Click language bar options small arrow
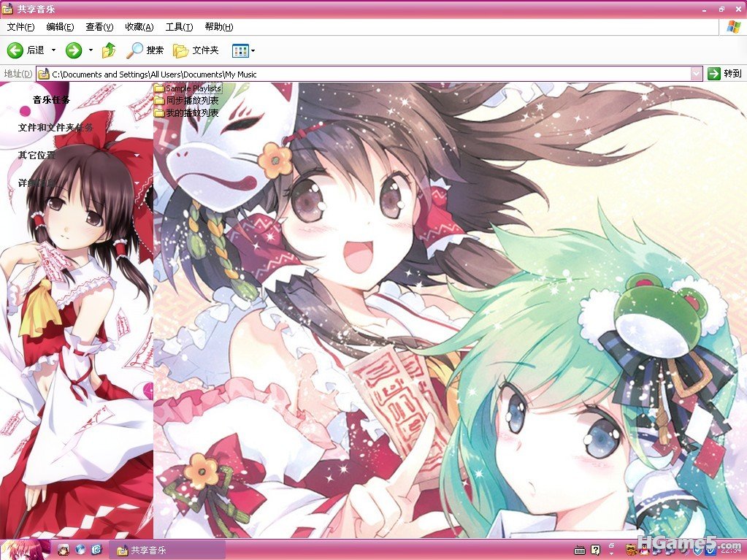 pyautogui.click(x=612, y=555)
